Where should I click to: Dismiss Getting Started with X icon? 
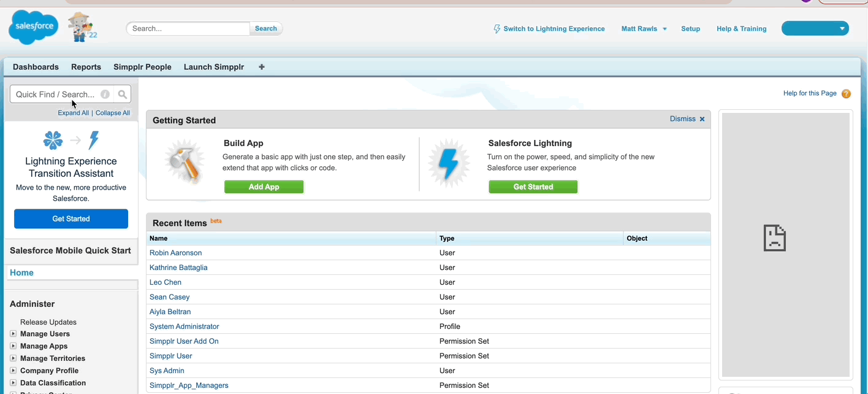pos(702,119)
